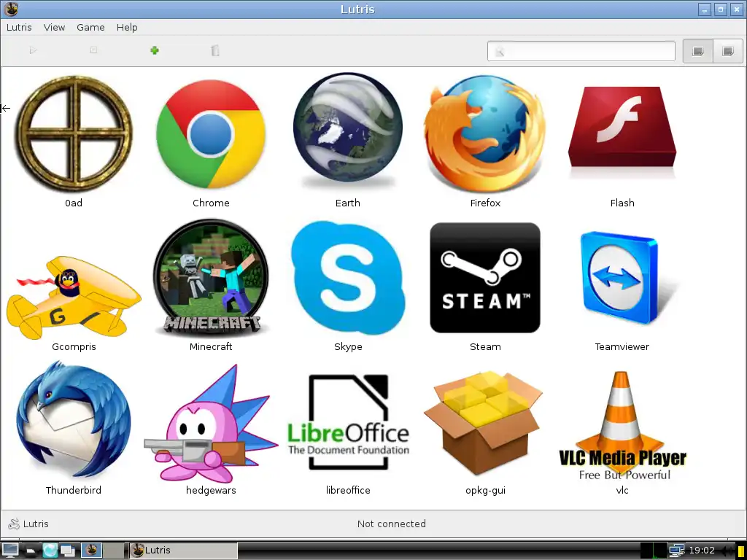Add a game with green plus
747x560 pixels.
pos(155,50)
